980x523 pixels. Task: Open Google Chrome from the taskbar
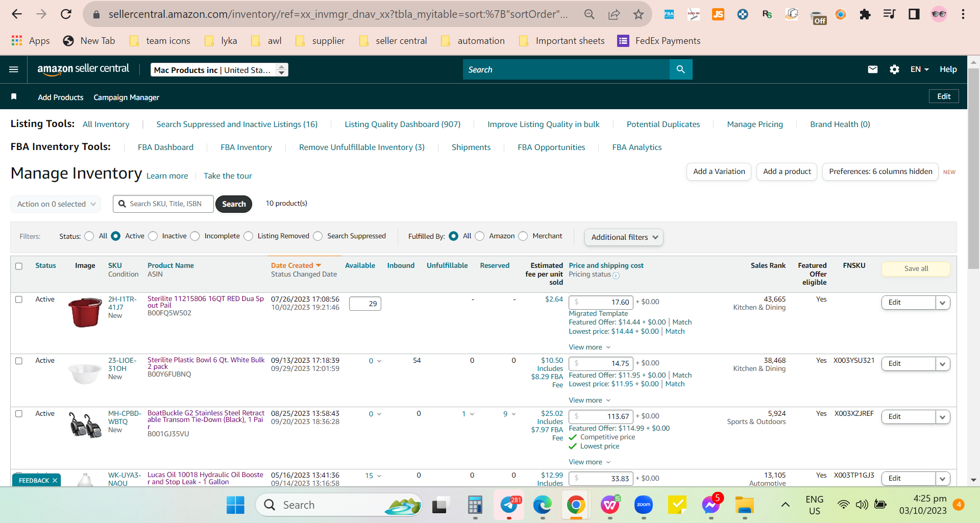[576, 505]
